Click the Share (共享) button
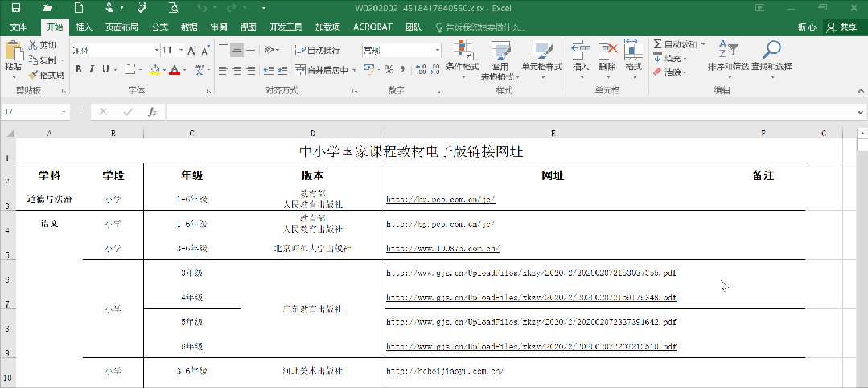 (x=842, y=27)
